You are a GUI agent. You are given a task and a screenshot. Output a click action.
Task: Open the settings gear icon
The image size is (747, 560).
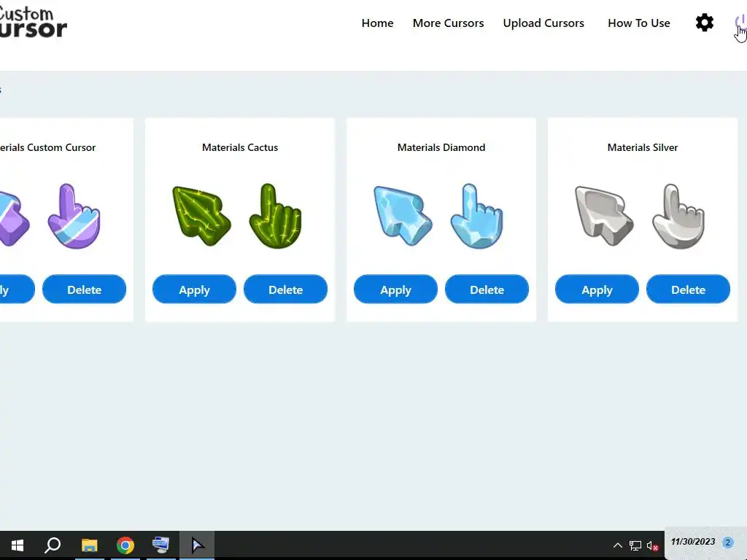pos(704,23)
